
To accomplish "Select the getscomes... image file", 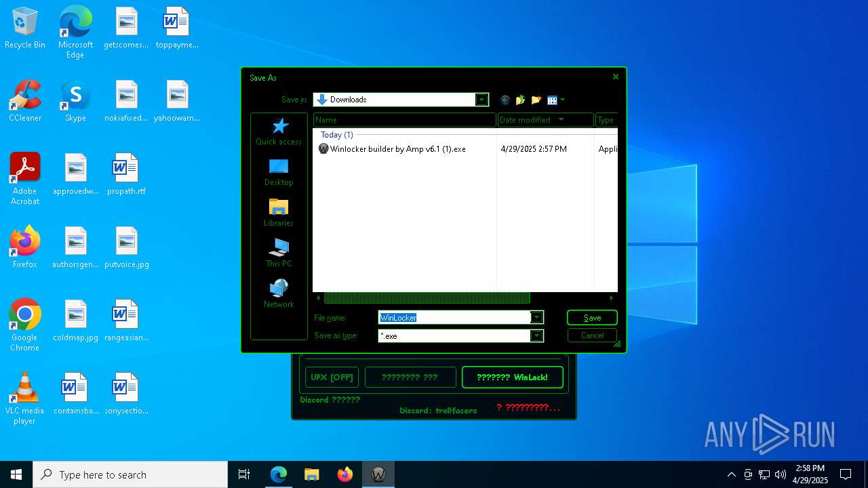I will tap(126, 28).
